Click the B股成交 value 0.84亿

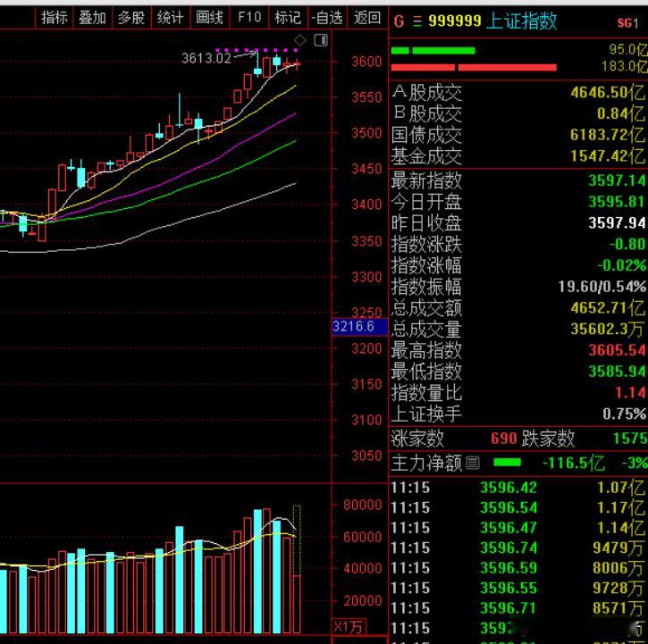tap(620, 113)
